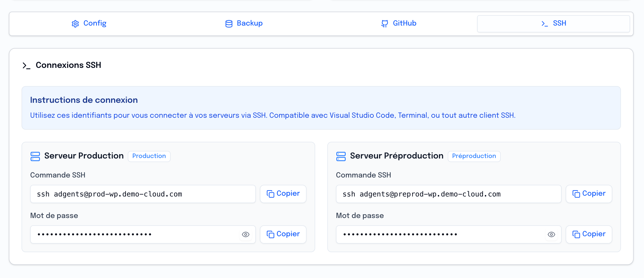Image resolution: width=644 pixels, height=278 pixels.
Task: Show the Préproduction server password
Action: 551,234
